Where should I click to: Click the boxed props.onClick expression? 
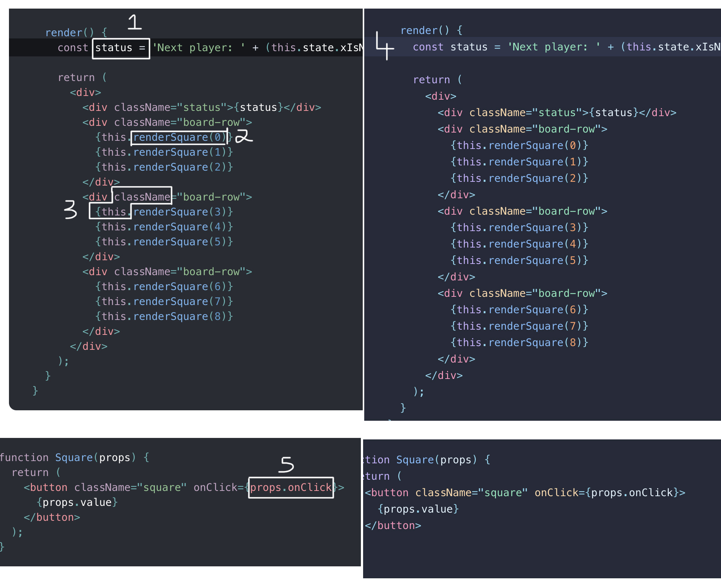[x=291, y=487]
